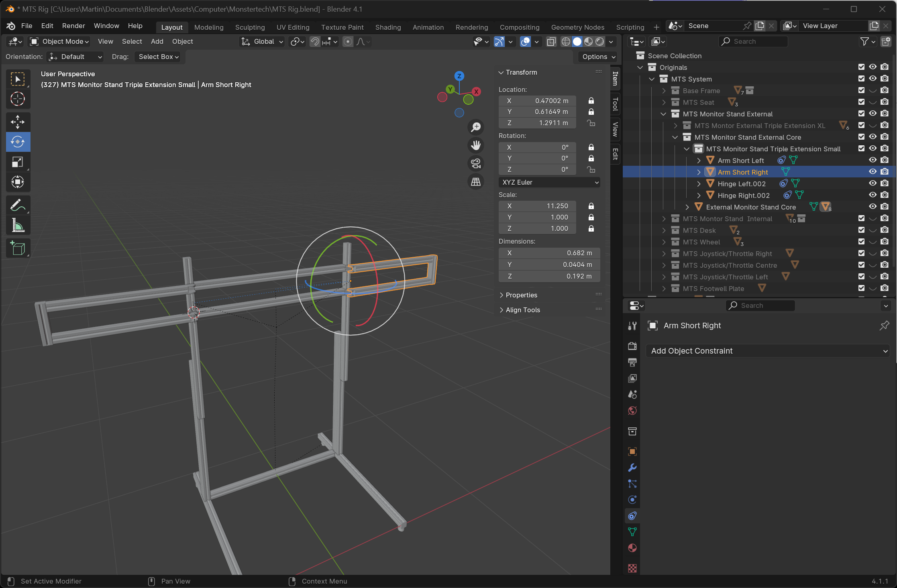The width and height of the screenshot is (897, 588).
Task: Open the Physics properties tab
Action: pyautogui.click(x=632, y=500)
